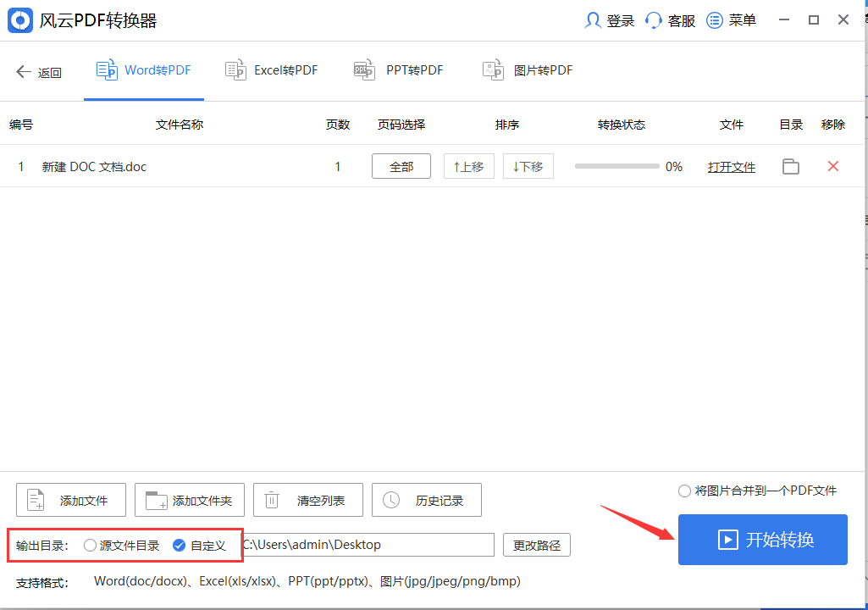Switch to the Excel转PDF tab
Screen dimensions: 868x610
(271, 69)
